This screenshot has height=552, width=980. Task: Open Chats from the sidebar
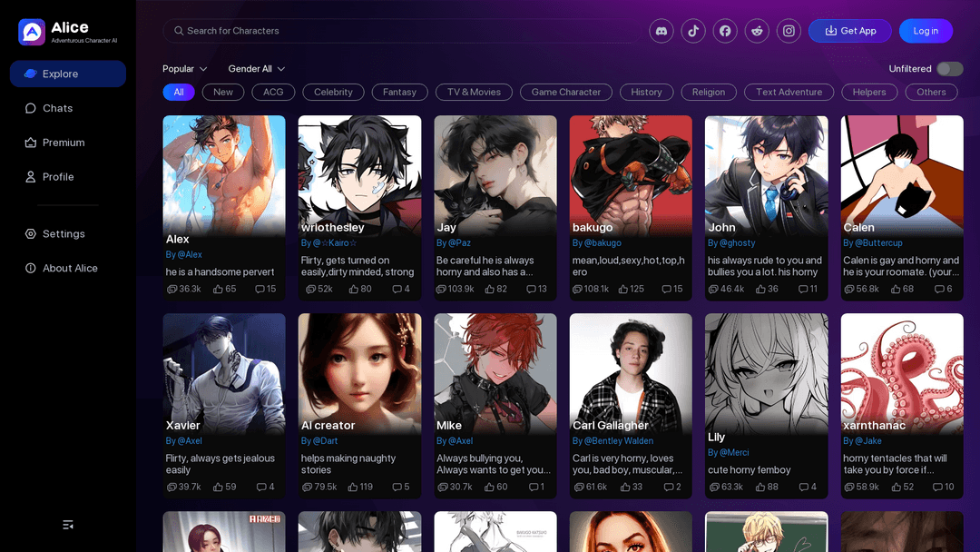(57, 108)
